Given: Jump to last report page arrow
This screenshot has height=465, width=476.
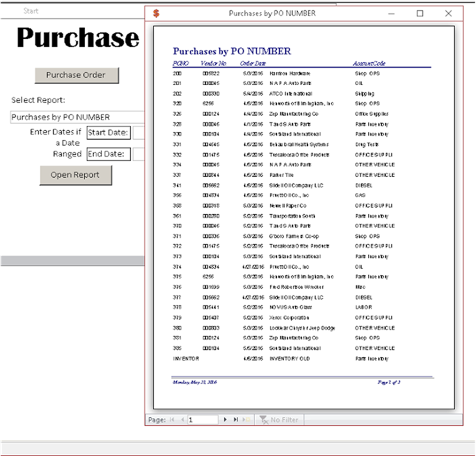Looking at the screenshot, I should (x=235, y=420).
